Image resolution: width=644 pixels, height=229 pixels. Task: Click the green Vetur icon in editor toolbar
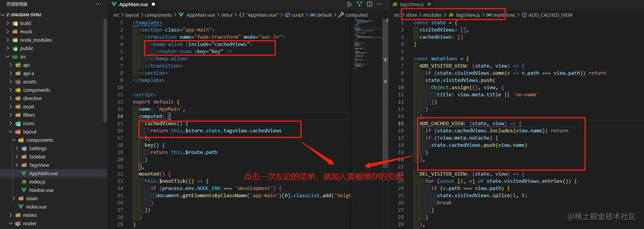(359, 4)
